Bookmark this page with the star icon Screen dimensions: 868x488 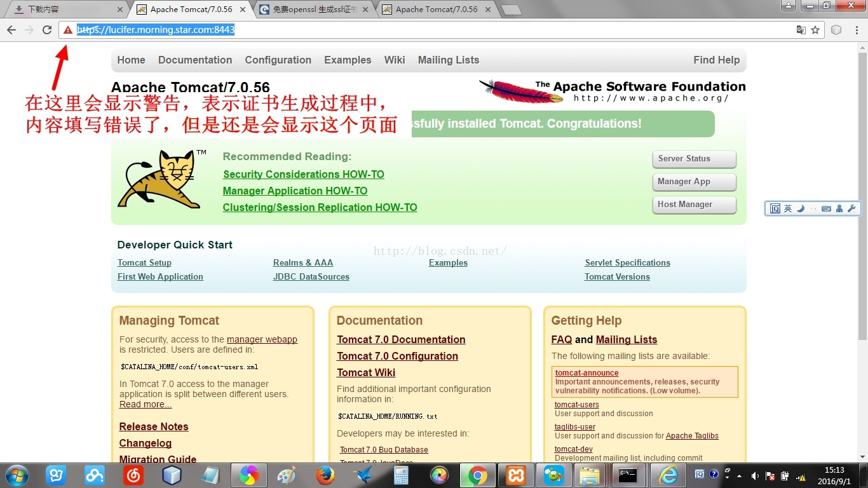tap(815, 30)
